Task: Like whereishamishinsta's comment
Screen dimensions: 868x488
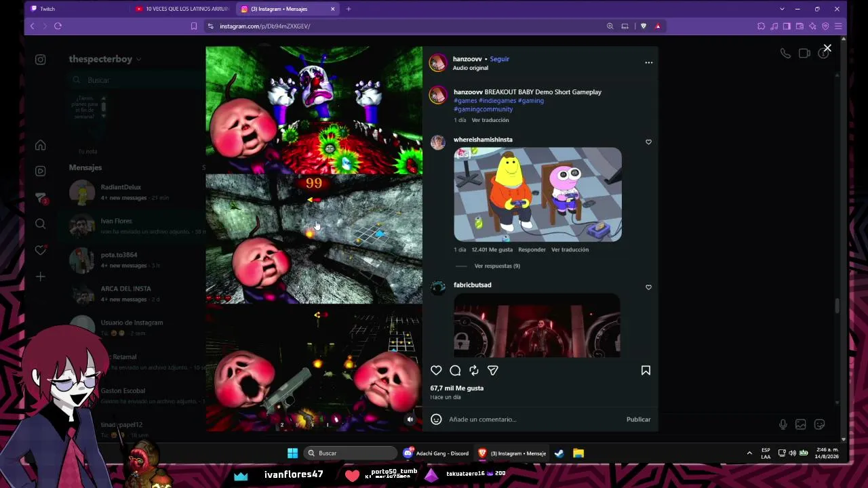Action: [x=648, y=142]
